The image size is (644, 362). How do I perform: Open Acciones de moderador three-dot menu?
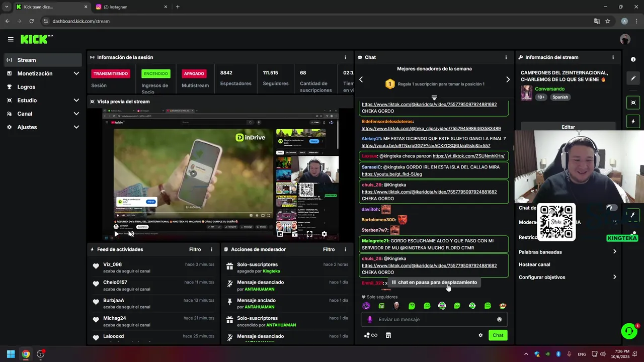tap(345, 249)
